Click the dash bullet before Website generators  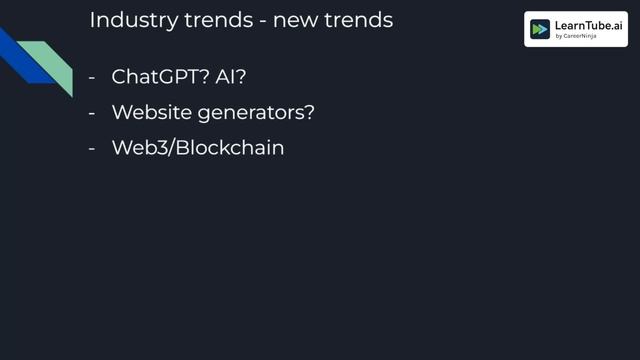[92, 113]
